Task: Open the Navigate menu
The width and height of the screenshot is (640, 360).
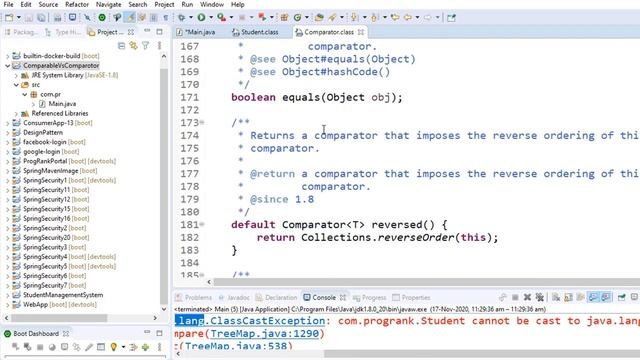Action: tap(109, 4)
